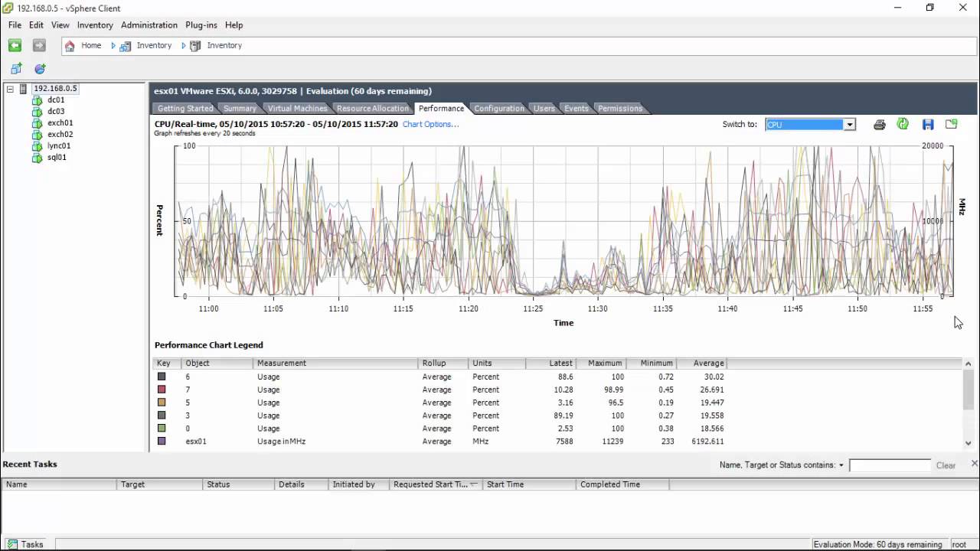
Task: Click the green refresh chart icon
Action: coord(903,124)
